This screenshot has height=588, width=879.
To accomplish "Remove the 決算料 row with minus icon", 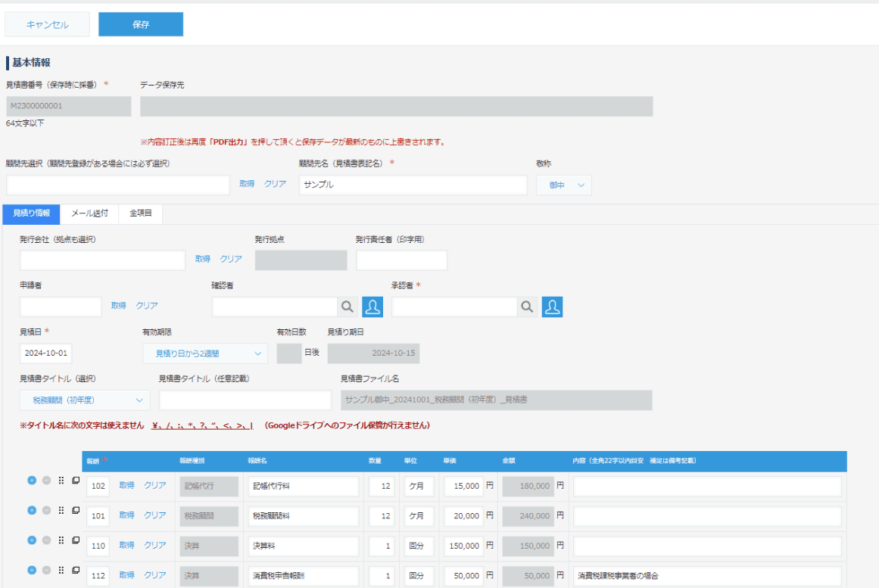I will (46, 540).
